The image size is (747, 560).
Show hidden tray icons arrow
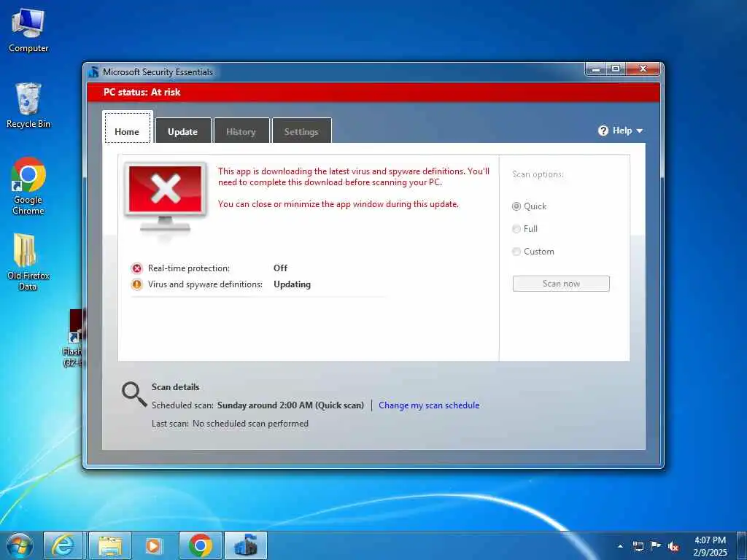(x=620, y=546)
